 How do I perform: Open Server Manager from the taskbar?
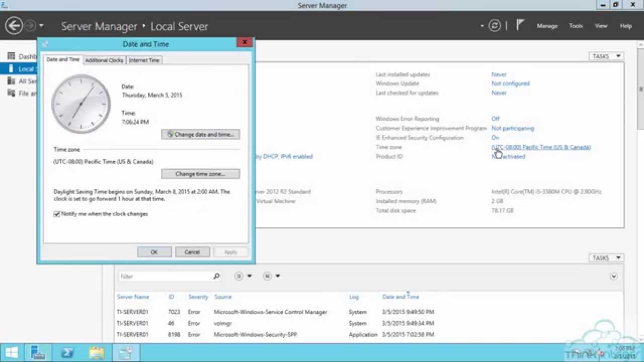(x=39, y=353)
